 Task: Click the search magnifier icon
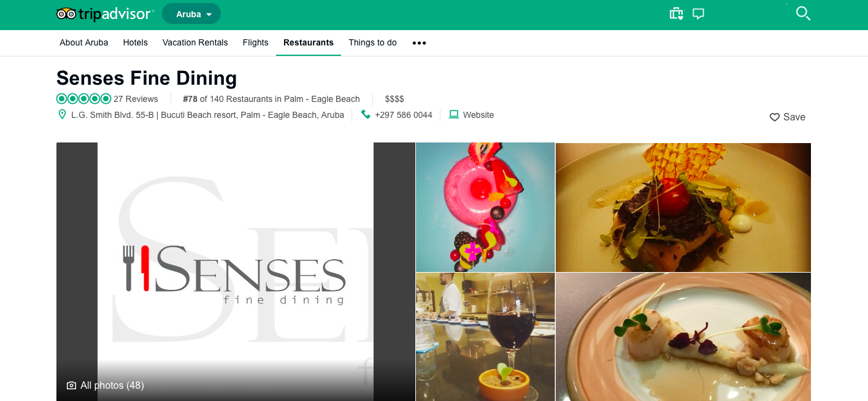803,13
